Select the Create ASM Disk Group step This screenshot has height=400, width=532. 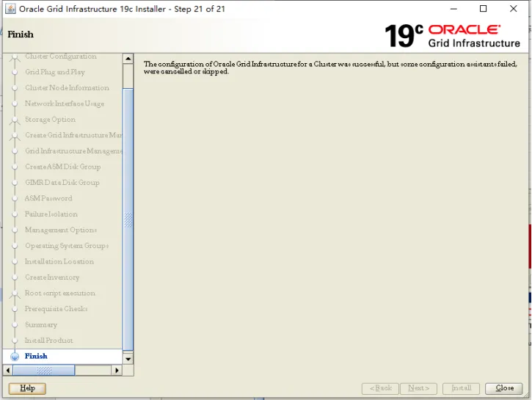click(x=63, y=167)
